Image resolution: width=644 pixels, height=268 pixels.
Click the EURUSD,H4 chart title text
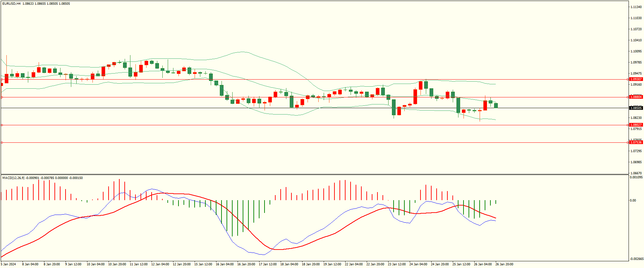coord(11,4)
